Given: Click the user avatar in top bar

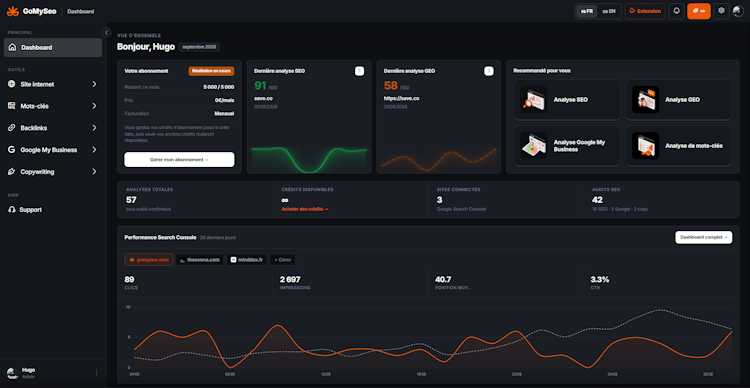Looking at the screenshot, I should pos(738,11).
